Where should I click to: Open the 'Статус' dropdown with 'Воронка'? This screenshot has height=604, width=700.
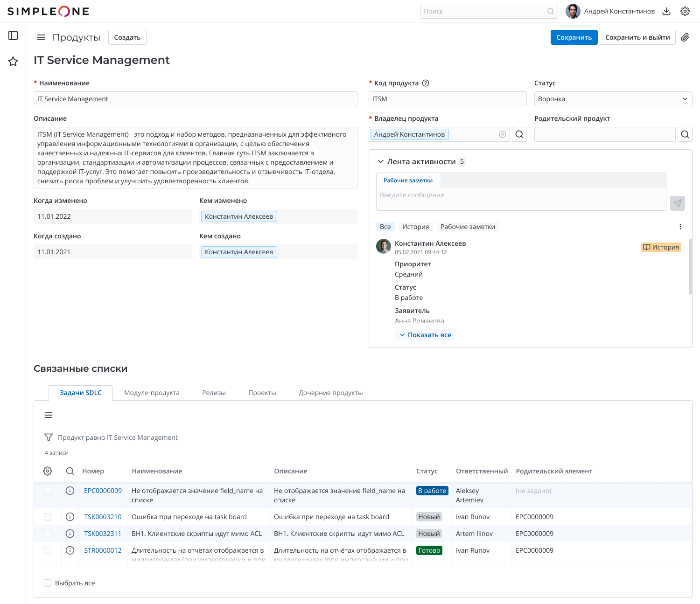613,99
